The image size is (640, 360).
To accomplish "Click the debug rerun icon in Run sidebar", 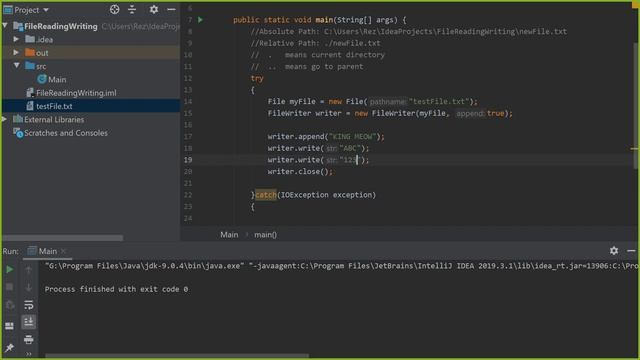I will [x=9, y=304].
